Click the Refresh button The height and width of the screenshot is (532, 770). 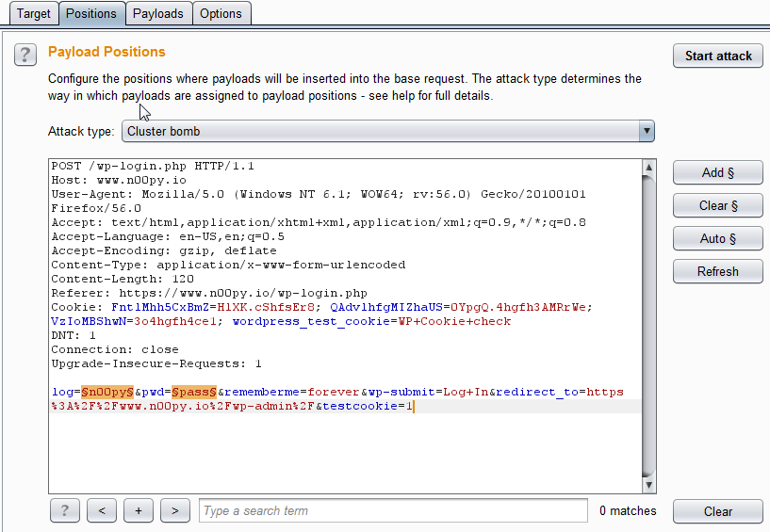(x=718, y=271)
